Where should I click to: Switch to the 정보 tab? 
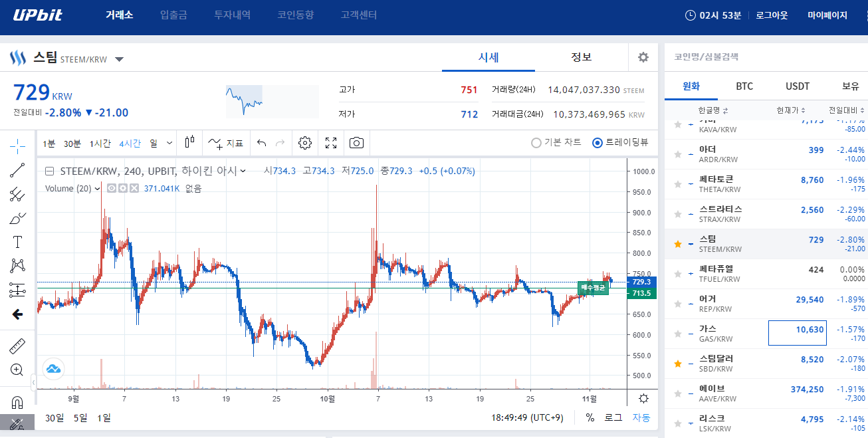[x=582, y=57]
